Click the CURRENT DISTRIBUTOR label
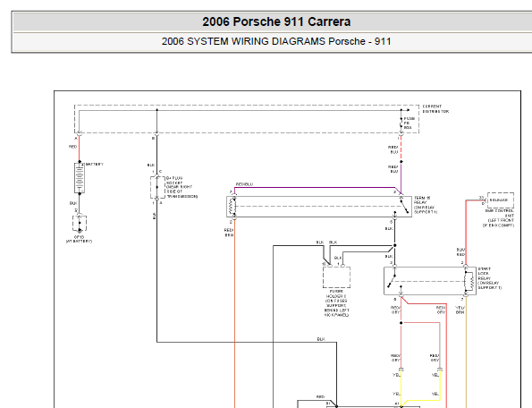Viewport: 532px width, 408px height. 435,109
